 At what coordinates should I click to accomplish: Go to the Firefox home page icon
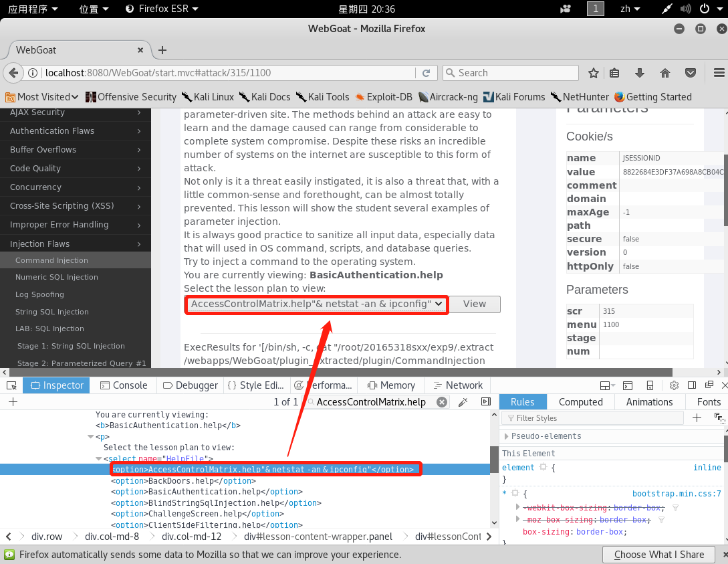[x=665, y=73]
